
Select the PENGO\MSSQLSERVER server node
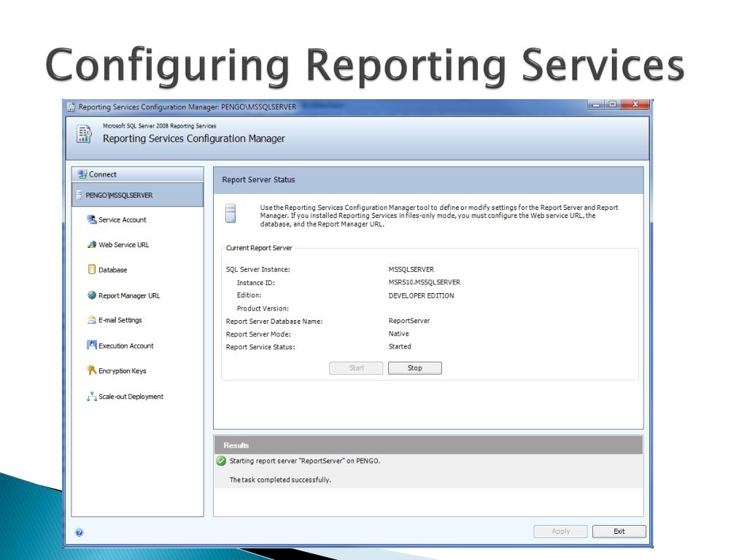click(x=138, y=195)
